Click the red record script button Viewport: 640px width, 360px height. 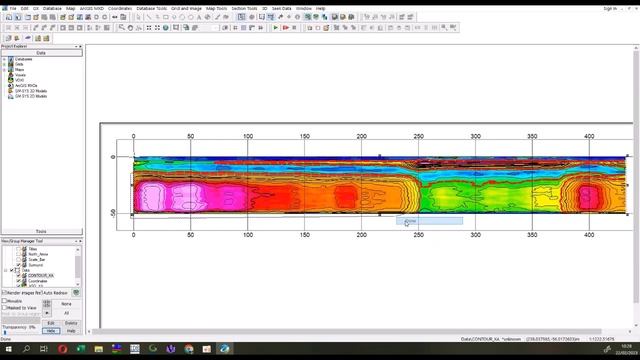[285, 28]
